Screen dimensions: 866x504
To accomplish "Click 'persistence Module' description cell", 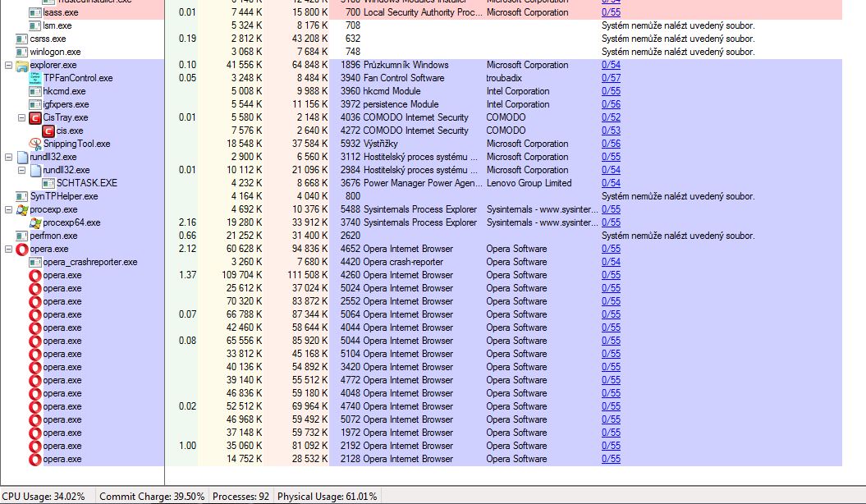I will point(401,104).
